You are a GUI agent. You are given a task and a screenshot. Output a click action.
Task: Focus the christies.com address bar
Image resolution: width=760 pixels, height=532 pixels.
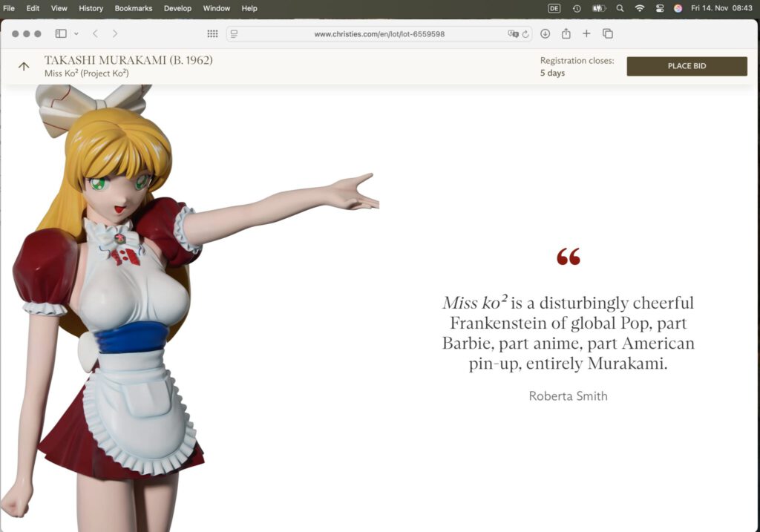[x=379, y=34]
